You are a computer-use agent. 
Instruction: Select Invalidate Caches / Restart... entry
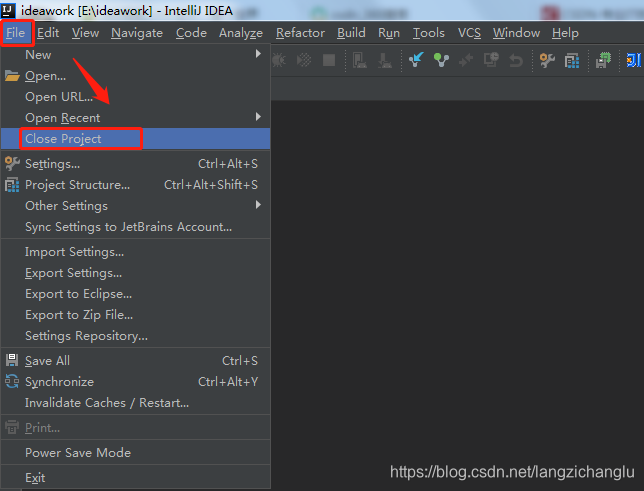point(136,403)
